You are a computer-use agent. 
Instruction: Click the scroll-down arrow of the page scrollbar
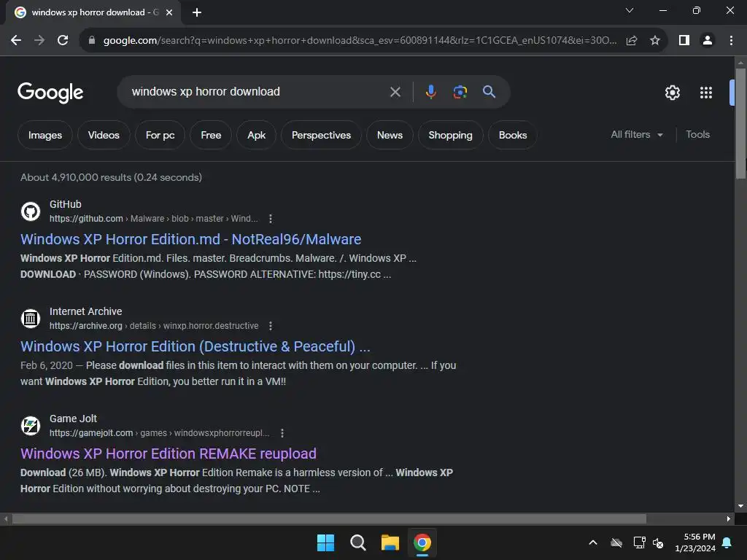tap(740, 506)
